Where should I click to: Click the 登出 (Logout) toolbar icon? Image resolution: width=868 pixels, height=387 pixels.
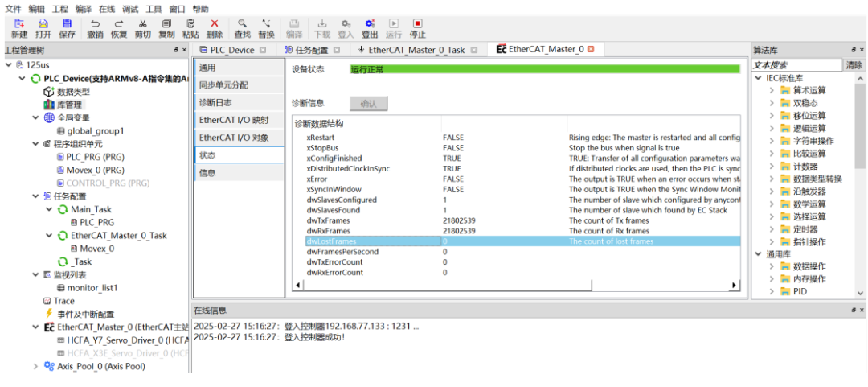pos(370,24)
